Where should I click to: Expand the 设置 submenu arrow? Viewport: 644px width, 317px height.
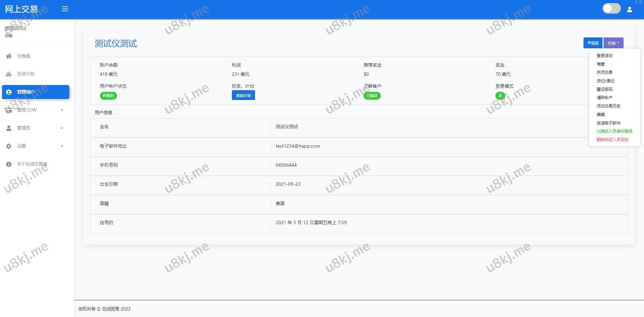click(x=62, y=146)
